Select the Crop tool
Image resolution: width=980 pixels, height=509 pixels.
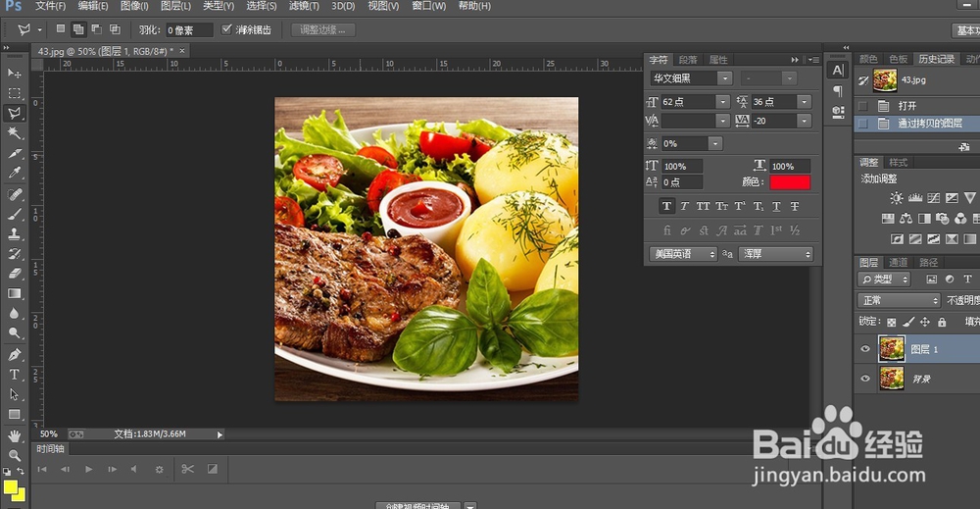pos(14,153)
